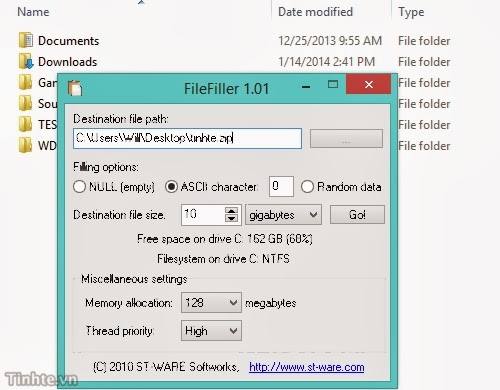The image size is (500, 390).
Task: Close the FileFiller window
Action: point(368,84)
